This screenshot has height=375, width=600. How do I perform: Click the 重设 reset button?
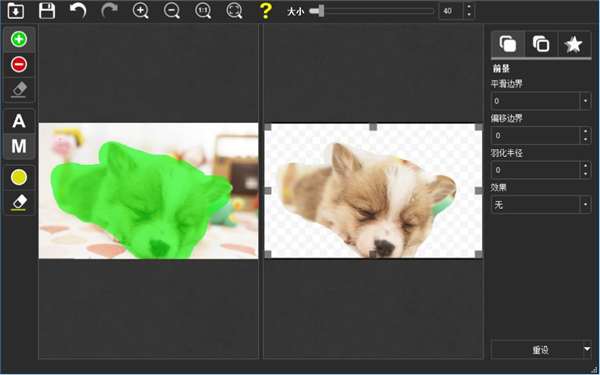click(537, 350)
